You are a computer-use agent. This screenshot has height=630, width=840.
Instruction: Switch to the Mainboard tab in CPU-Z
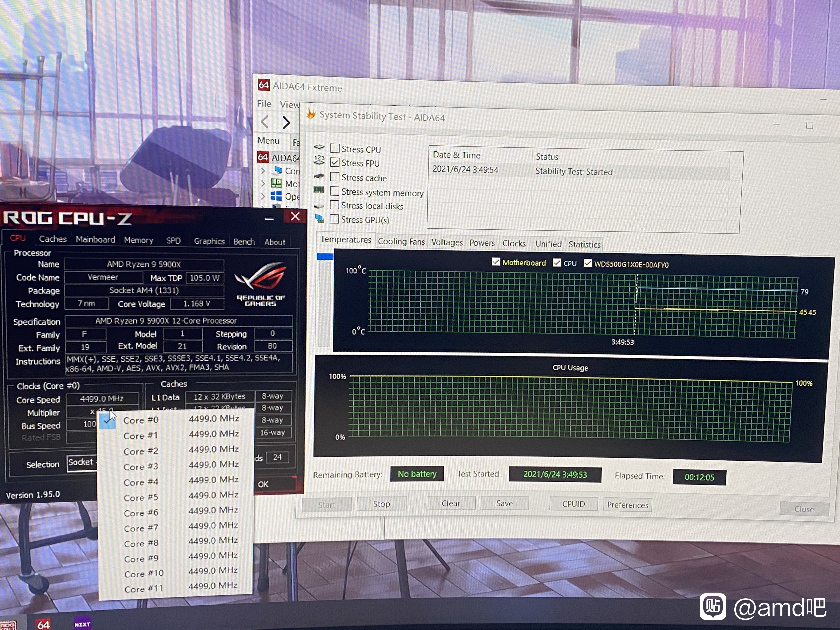(x=95, y=240)
